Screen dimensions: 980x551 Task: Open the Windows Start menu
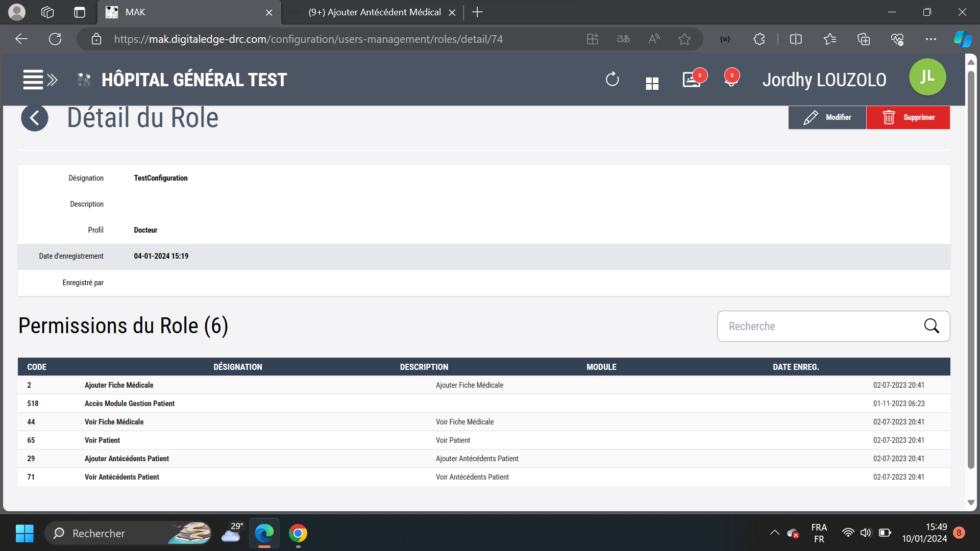[x=24, y=534]
